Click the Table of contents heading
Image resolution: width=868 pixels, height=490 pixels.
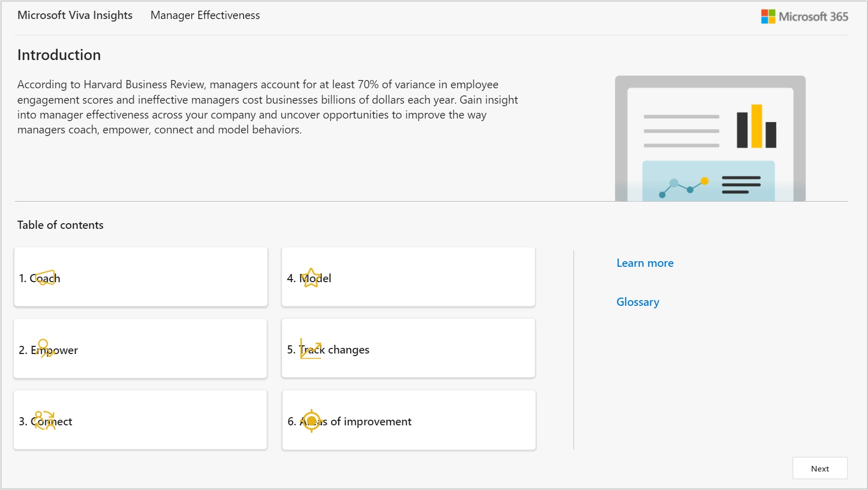(x=61, y=225)
